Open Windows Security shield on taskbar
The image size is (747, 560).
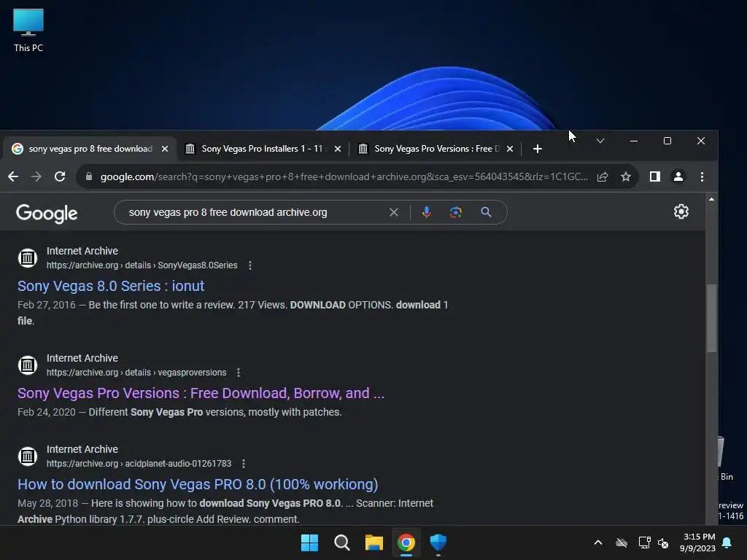[x=438, y=542]
